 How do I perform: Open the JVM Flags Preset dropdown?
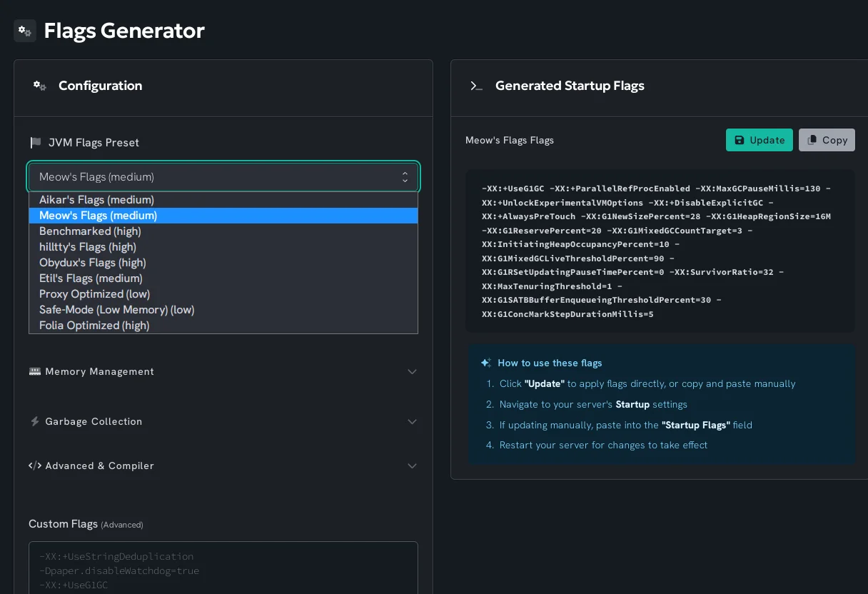coord(223,177)
